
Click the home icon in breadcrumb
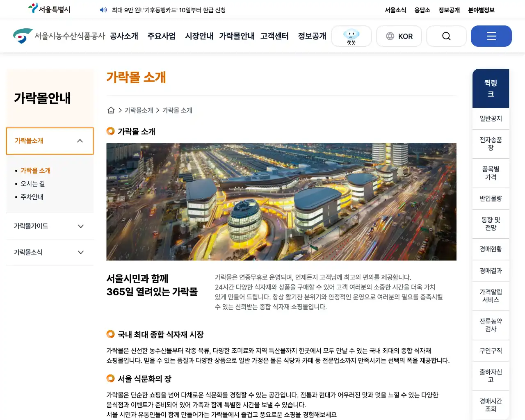[111, 110]
